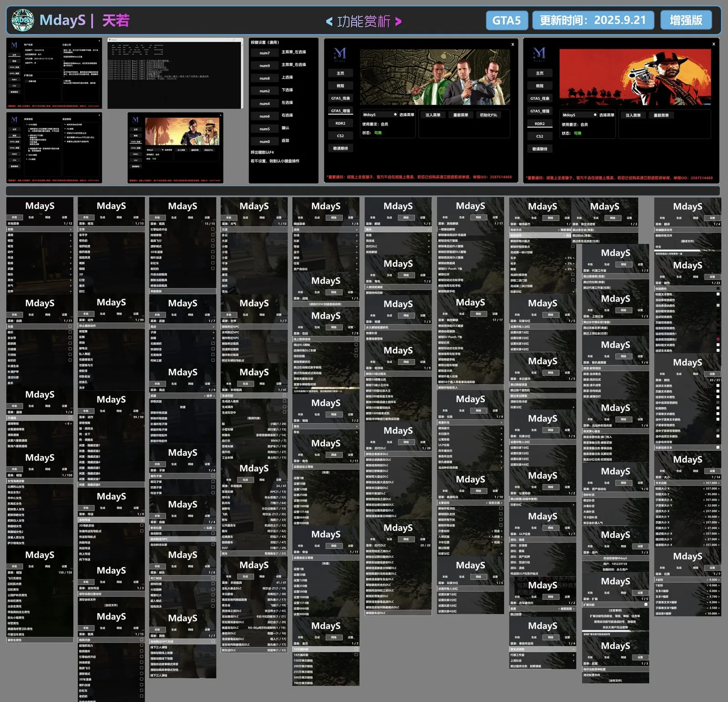728x702 pixels.
Task: Click the M logo in the RDR2 launcher
Action: pos(539,54)
